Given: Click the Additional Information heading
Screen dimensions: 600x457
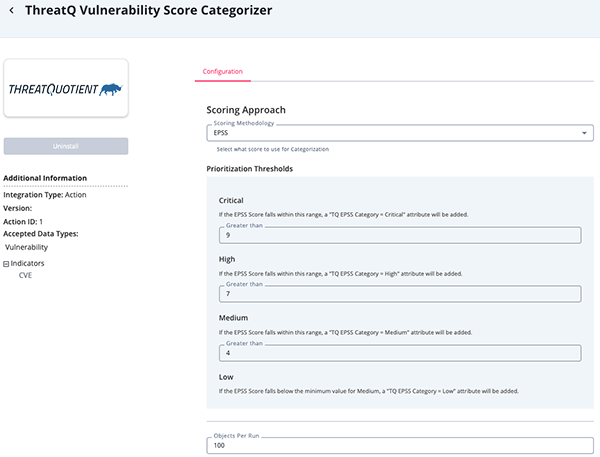Looking at the screenshot, I should [x=45, y=178].
